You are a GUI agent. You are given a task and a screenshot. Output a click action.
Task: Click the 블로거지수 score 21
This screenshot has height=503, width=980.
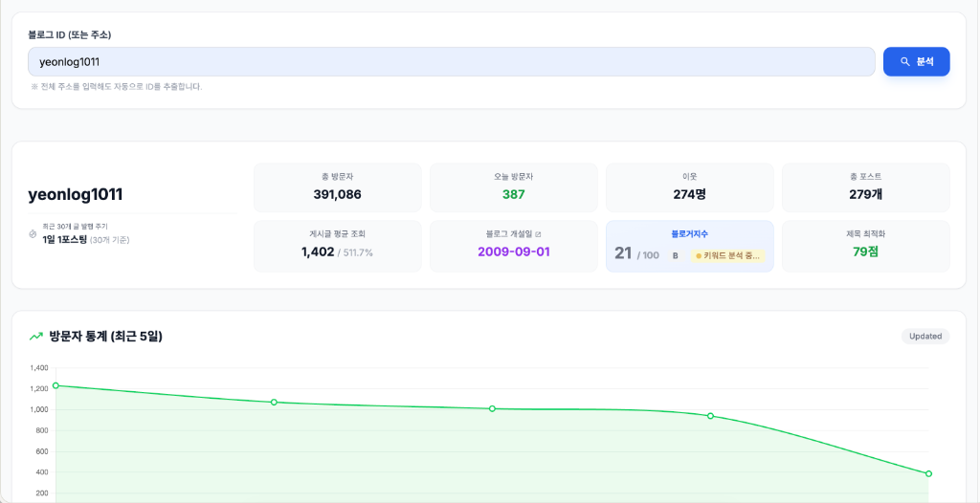623,253
